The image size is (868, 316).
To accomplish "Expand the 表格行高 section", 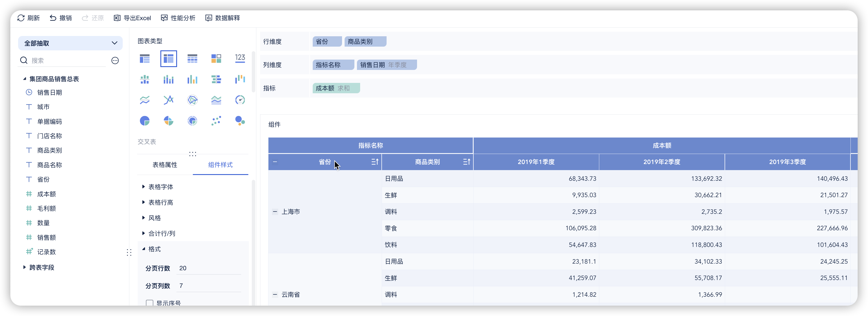I will tap(143, 202).
